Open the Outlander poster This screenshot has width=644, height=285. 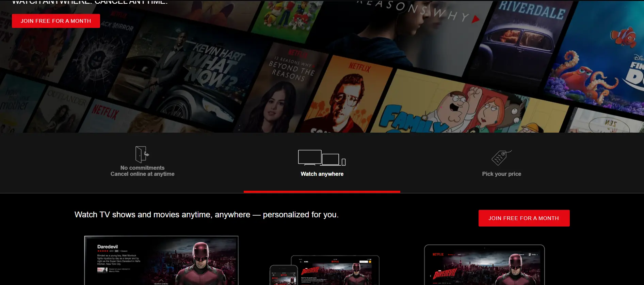pyautogui.click(x=61, y=109)
